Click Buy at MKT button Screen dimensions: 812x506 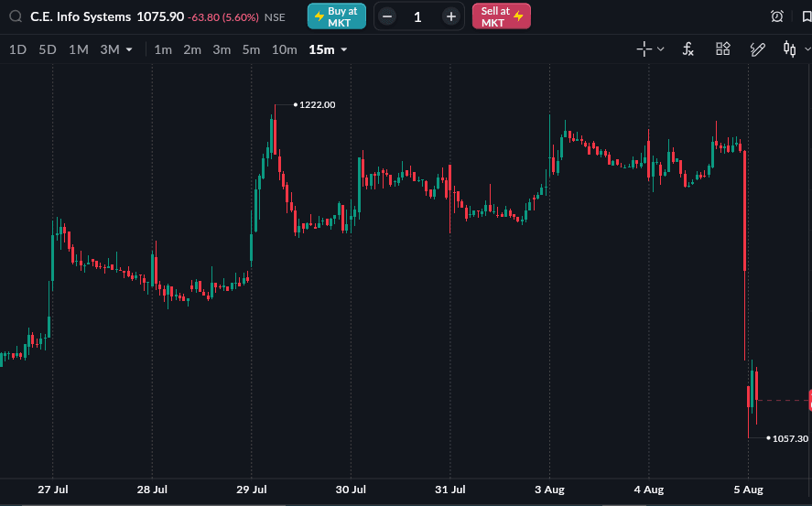pyautogui.click(x=337, y=16)
